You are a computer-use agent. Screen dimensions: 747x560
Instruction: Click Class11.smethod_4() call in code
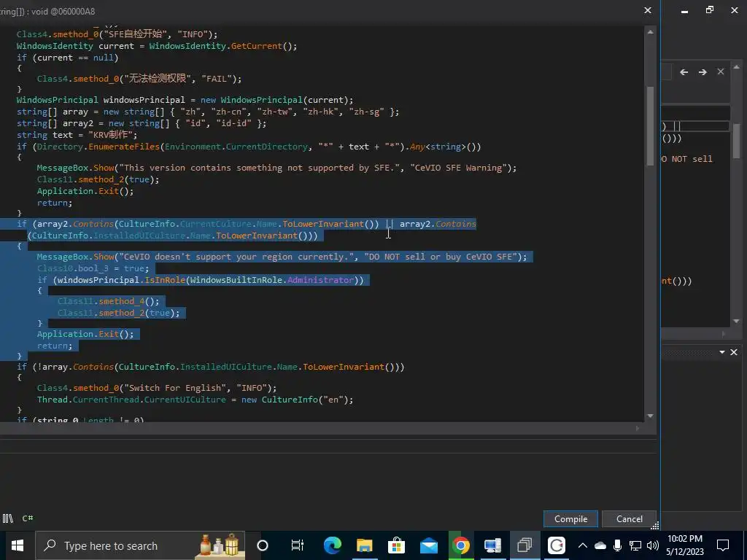[x=109, y=301]
